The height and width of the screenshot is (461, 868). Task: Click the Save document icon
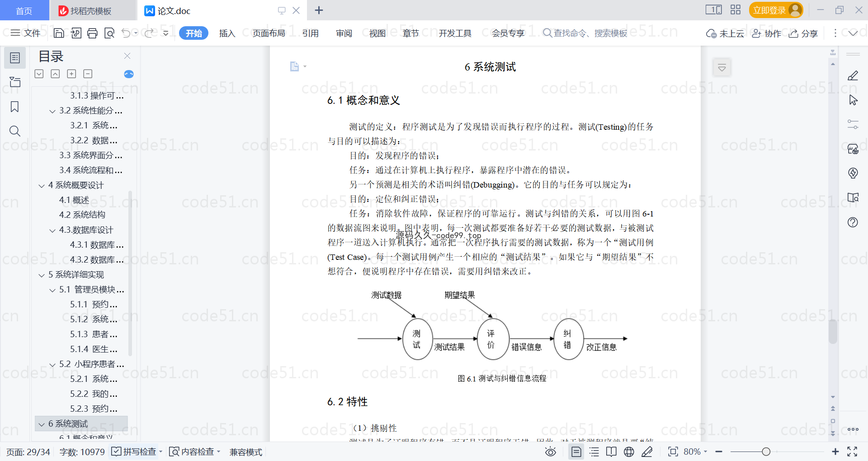click(59, 33)
